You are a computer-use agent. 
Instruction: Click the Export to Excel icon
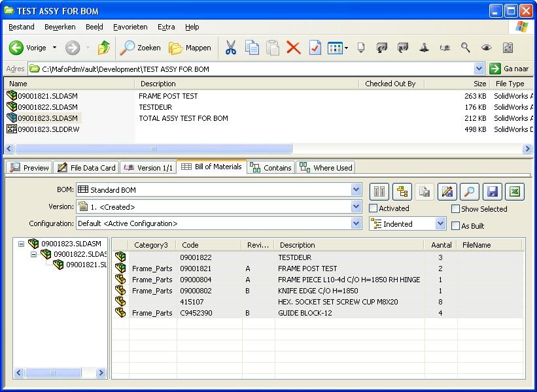(515, 191)
